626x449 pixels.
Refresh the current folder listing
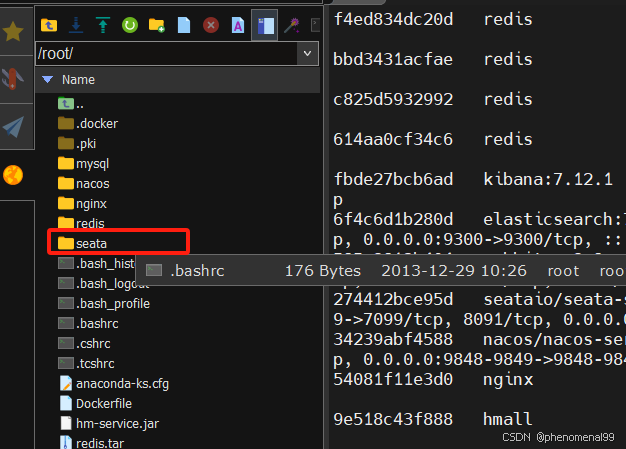(x=130, y=26)
